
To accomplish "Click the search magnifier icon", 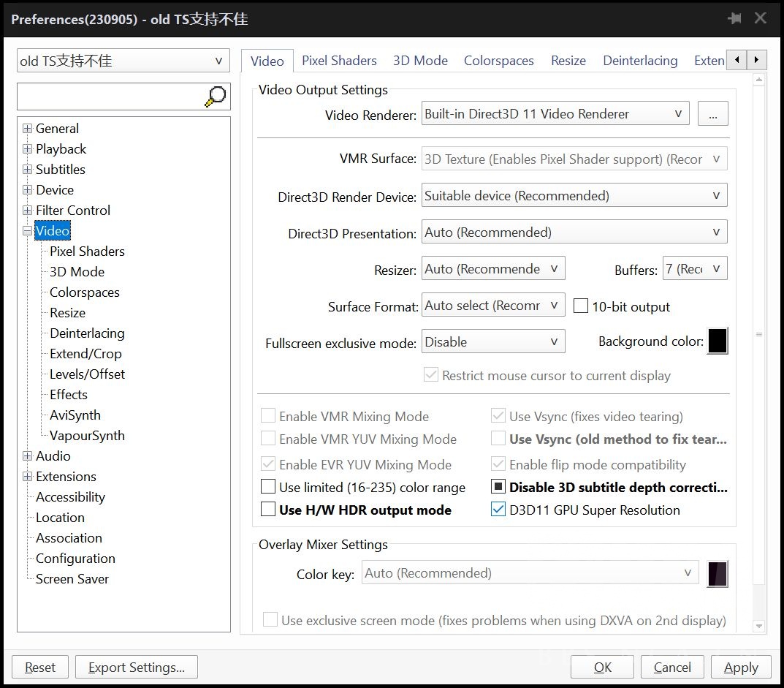I will pyautogui.click(x=216, y=97).
